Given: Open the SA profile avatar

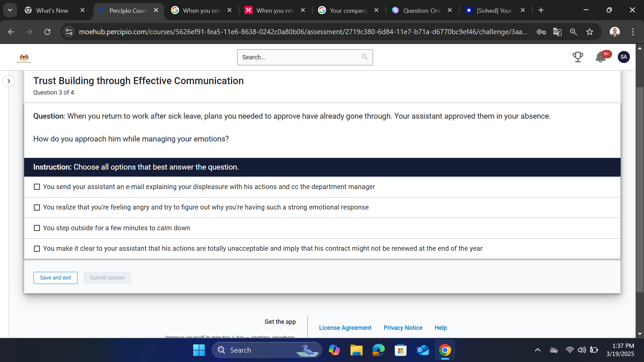Looking at the screenshot, I should click(x=624, y=57).
